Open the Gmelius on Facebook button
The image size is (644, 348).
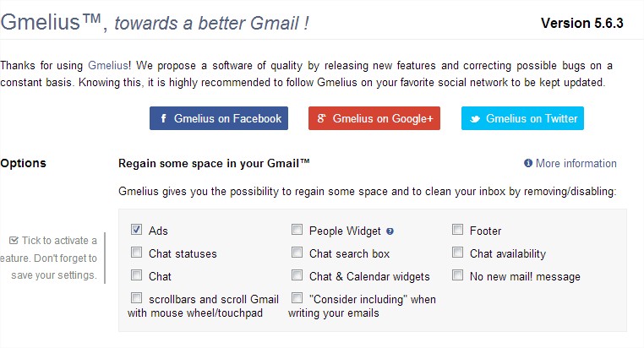pyautogui.click(x=219, y=118)
